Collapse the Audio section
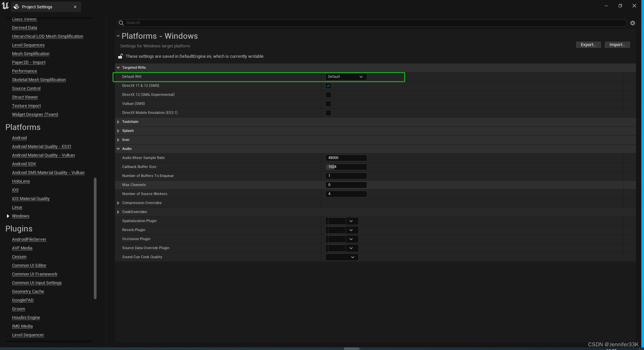Viewport: 644px width, 350px height. coord(118,149)
